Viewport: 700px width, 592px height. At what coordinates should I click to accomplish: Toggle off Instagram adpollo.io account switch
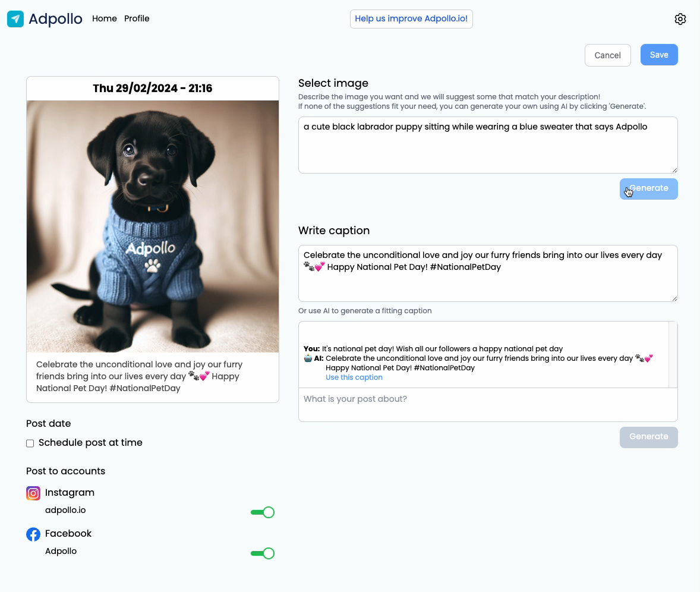click(263, 512)
